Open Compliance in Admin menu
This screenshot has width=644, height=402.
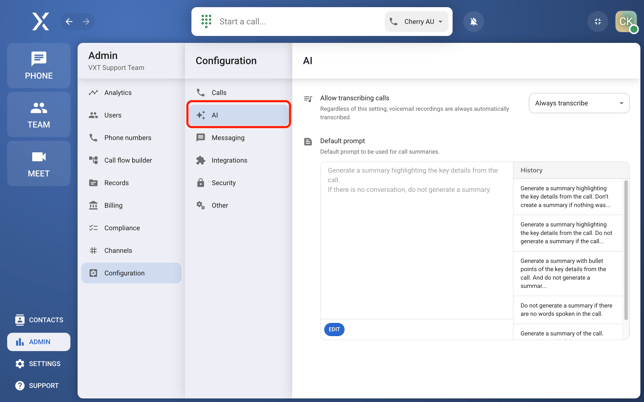pyautogui.click(x=131, y=228)
